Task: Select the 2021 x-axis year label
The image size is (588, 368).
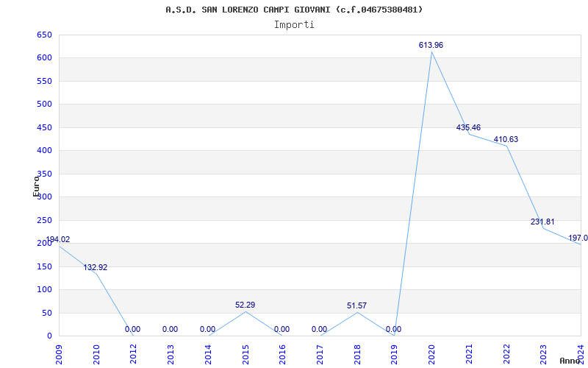Action: click(469, 355)
